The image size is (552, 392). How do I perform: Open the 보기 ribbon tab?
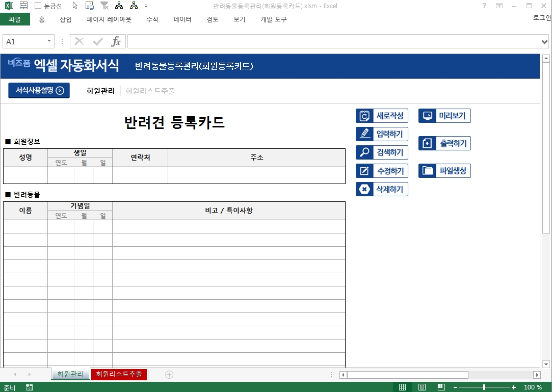(240, 19)
